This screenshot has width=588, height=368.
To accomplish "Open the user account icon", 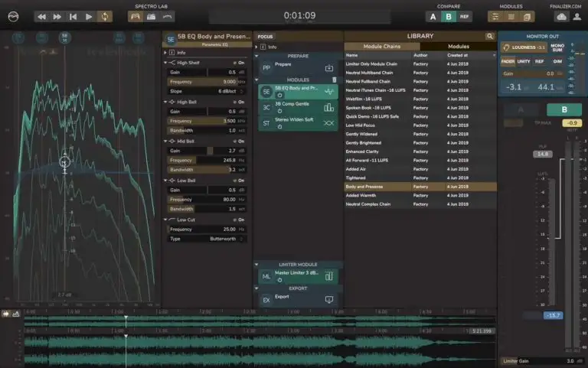I will (x=577, y=17).
